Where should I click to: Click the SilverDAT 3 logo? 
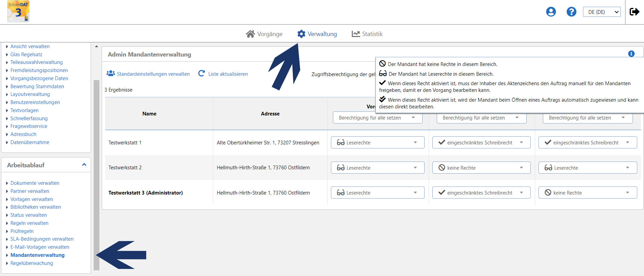click(x=18, y=11)
